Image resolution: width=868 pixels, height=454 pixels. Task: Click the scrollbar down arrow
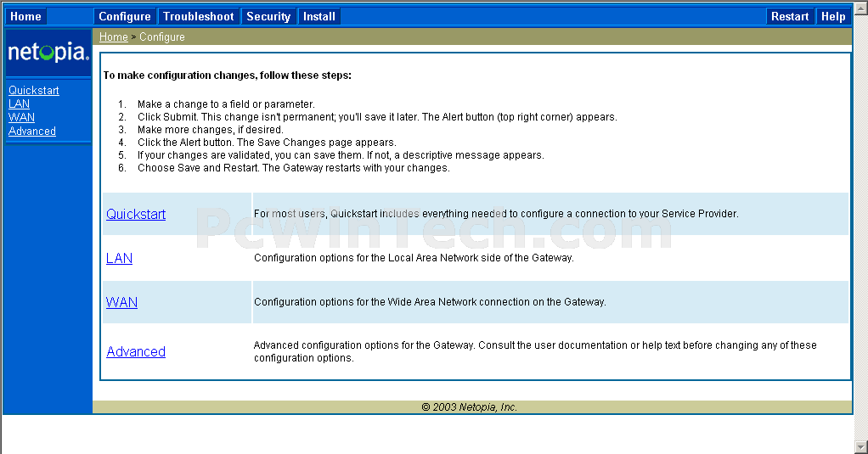[861, 447]
